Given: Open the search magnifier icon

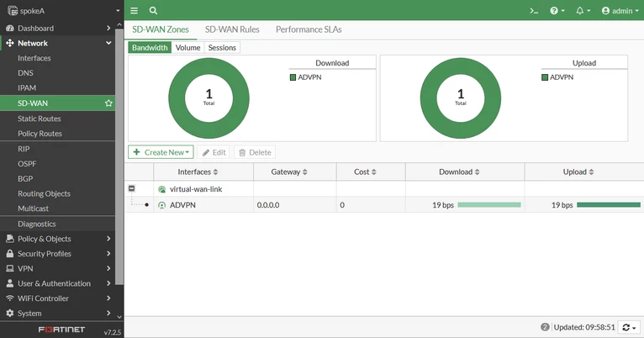Looking at the screenshot, I should 153,11.
